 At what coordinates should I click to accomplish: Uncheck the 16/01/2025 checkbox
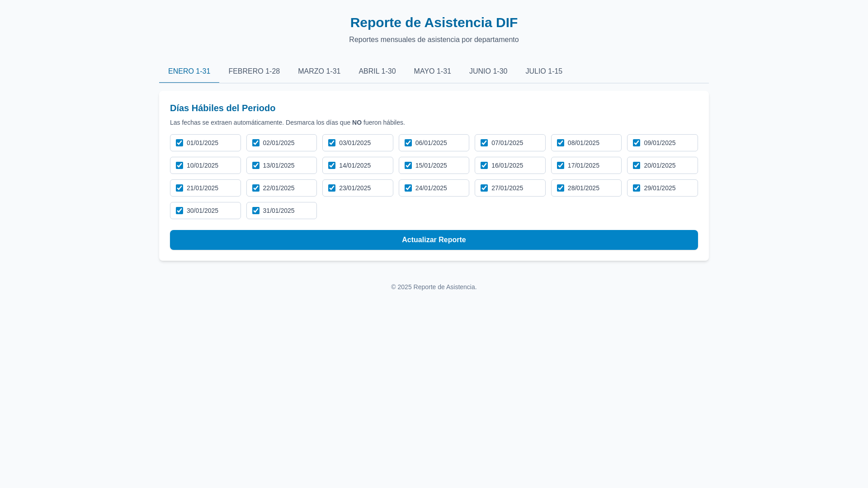coord(484,165)
